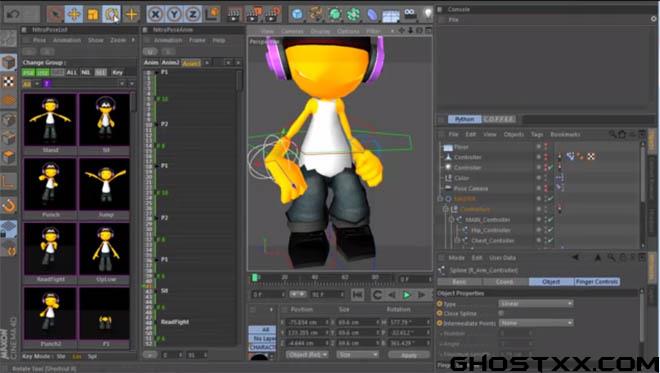The height and width of the screenshot is (373, 660).
Task: Click the light bulb icon in toolbar
Action: coord(427,14)
